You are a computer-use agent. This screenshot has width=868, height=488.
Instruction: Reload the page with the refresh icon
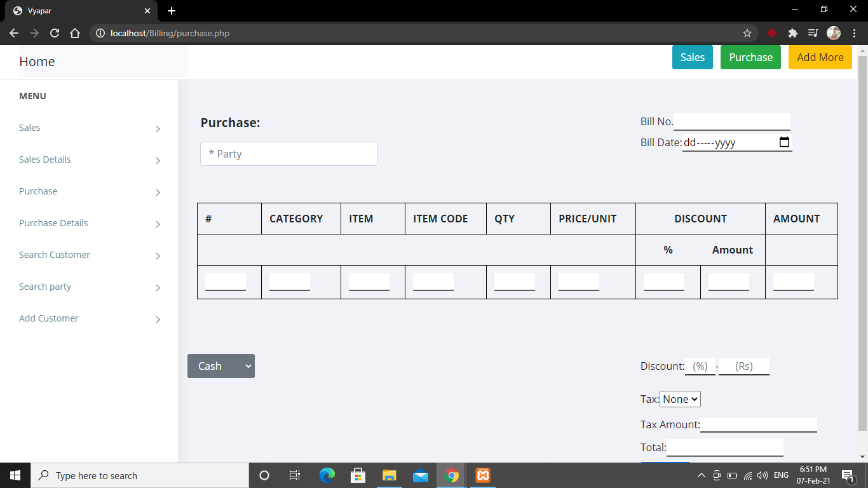point(55,33)
